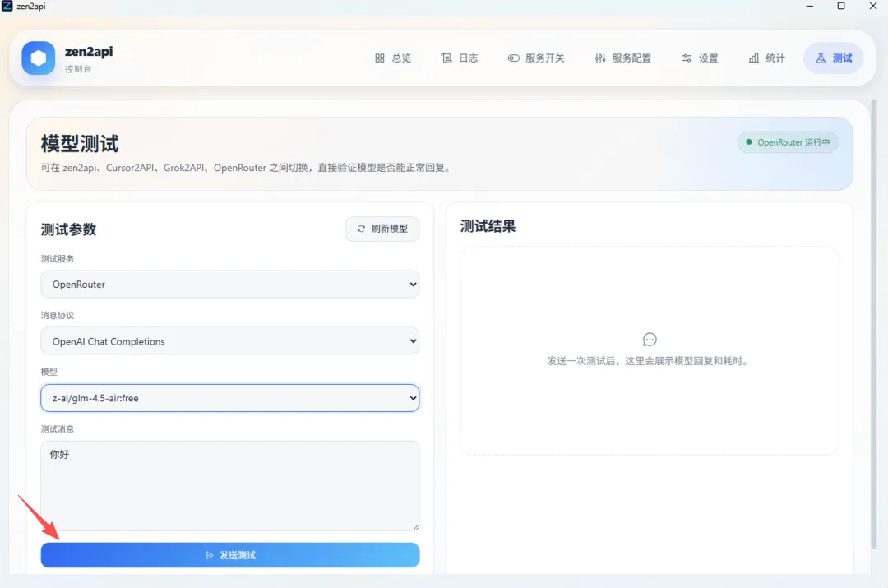
Task: Go to 服务开关 service switch tab
Action: click(536, 58)
